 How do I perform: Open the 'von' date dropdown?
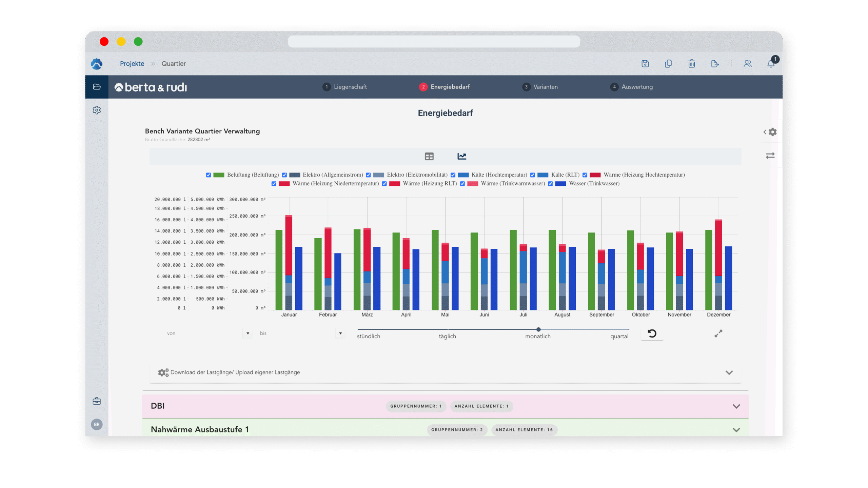[x=248, y=333]
